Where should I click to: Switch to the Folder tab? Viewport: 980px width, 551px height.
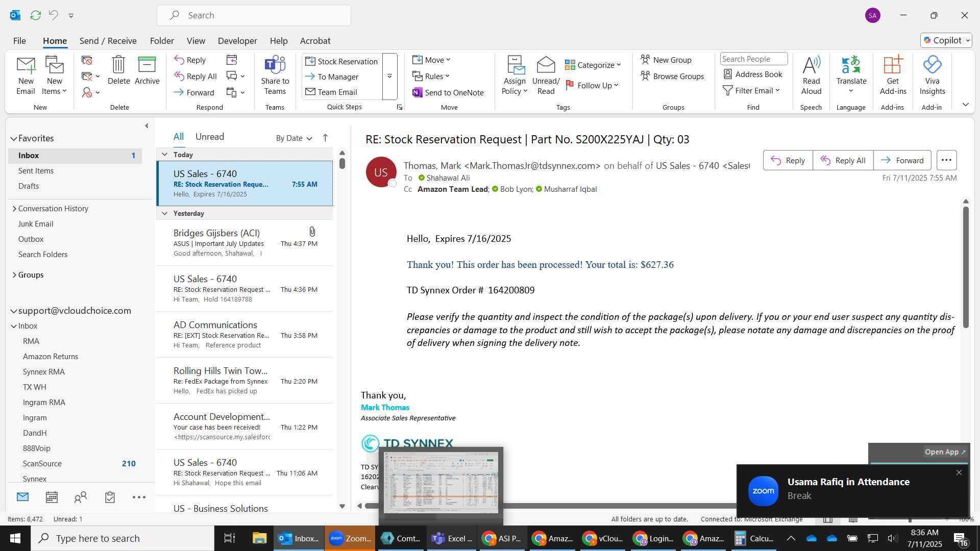tap(162, 41)
